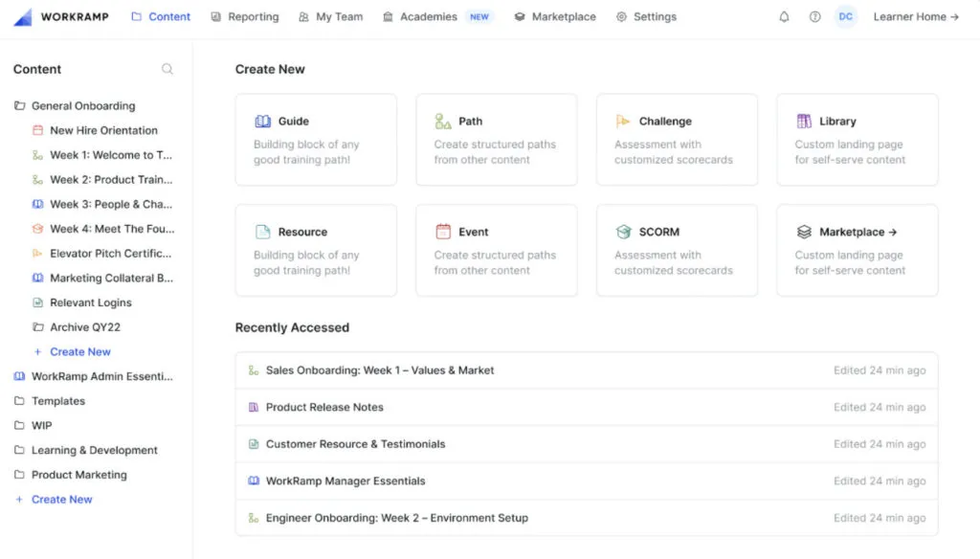Screen dimensions: 980x559
Task: Open the help question mark icon
Action: [x=814, y=17]
